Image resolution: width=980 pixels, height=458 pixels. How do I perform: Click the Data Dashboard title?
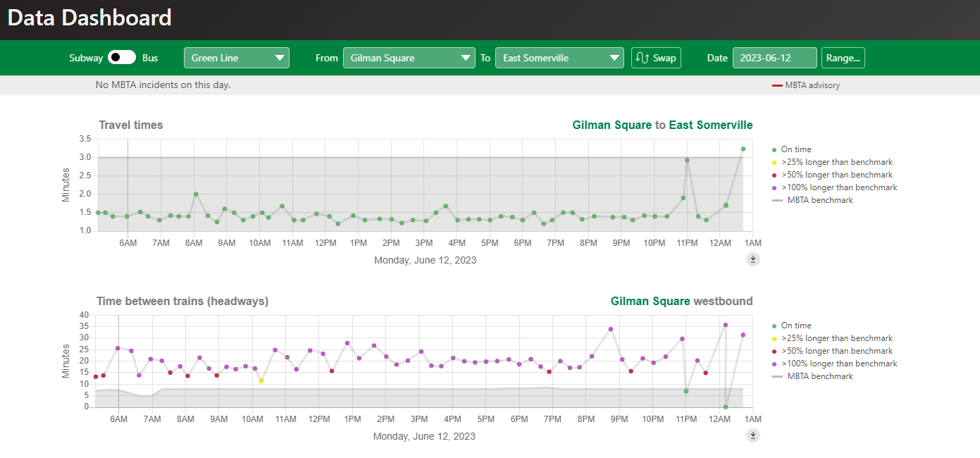89,18
